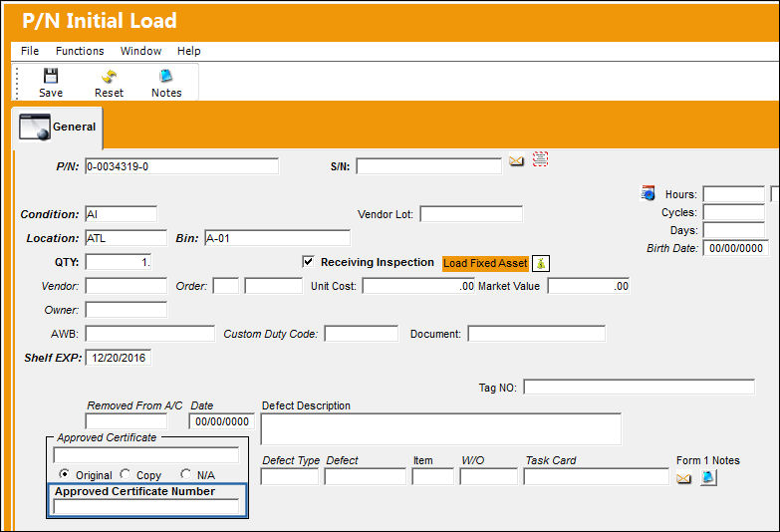Screen dimensions: 780x532
Task: Click the Load Fixed Asset button
Action: coord(485,263)
